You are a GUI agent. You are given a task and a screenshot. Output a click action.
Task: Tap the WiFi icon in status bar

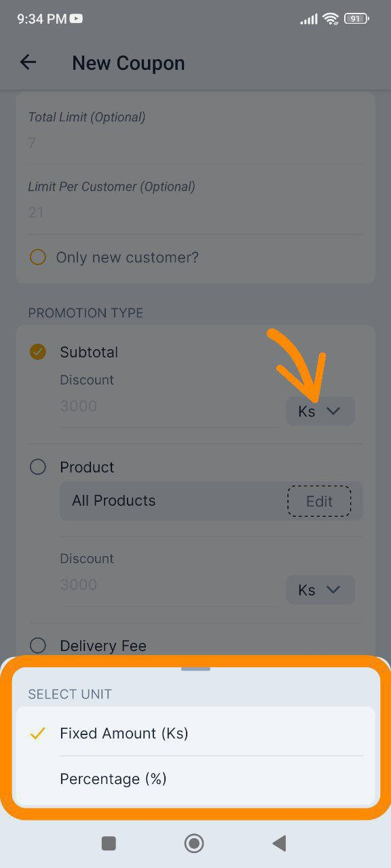331,19
